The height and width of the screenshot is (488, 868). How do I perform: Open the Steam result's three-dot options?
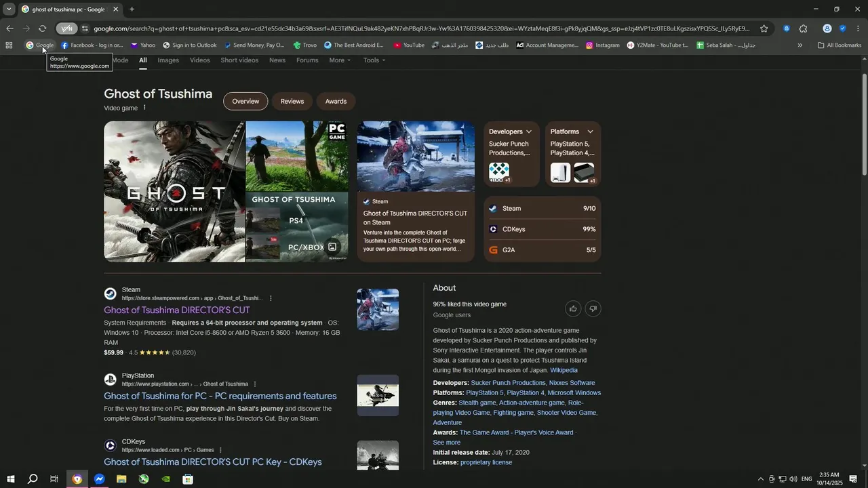point(271,298)
